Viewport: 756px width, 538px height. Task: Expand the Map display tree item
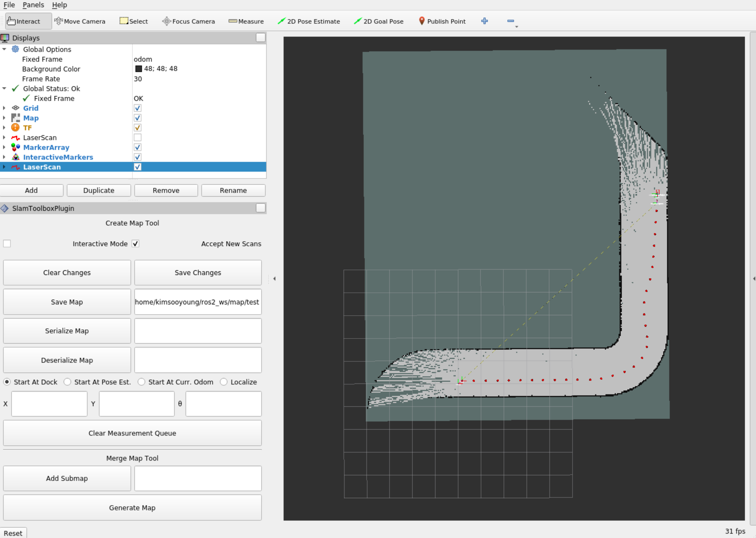[x=4, y=118]
